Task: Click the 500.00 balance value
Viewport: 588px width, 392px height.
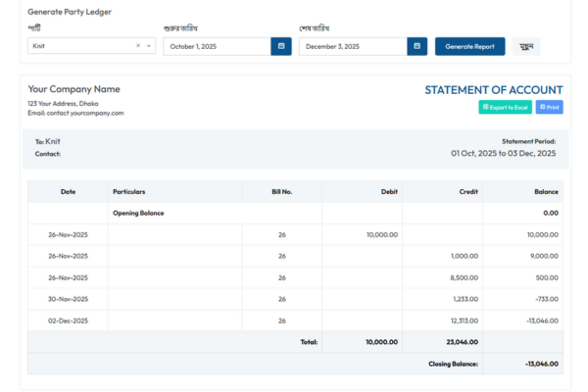Action: pyautogui.click(x=547, y=277)
